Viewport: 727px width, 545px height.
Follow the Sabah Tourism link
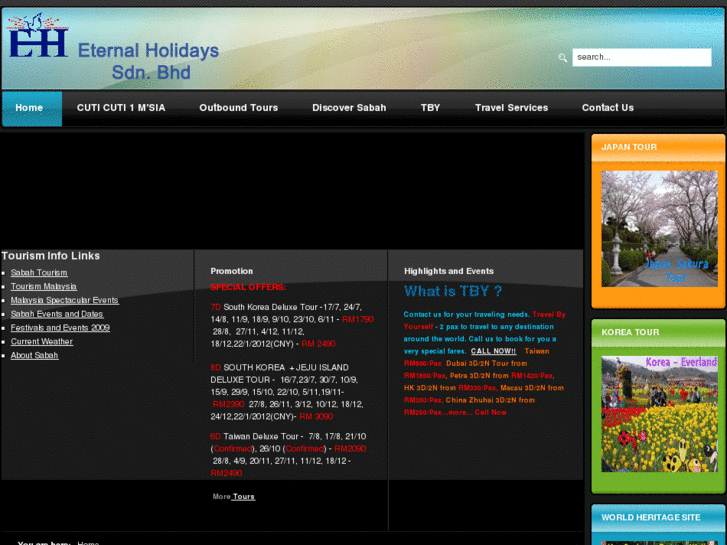[x=39, y=273]
